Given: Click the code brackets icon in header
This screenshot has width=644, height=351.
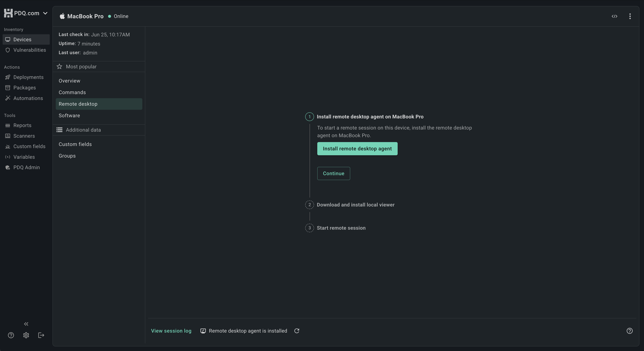Looking at the screenshot, I should [614, 16].
